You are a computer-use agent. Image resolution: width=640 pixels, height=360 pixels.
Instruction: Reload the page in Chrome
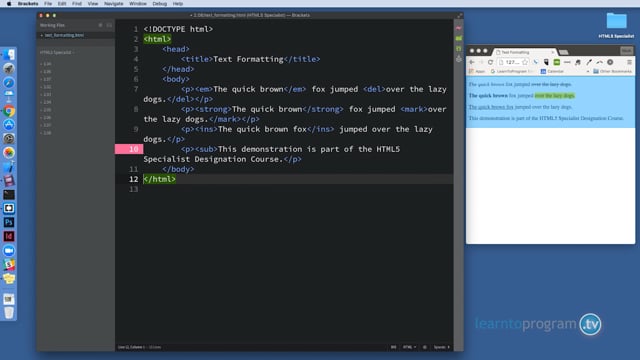pyautogui.click(x=490, y=62)
